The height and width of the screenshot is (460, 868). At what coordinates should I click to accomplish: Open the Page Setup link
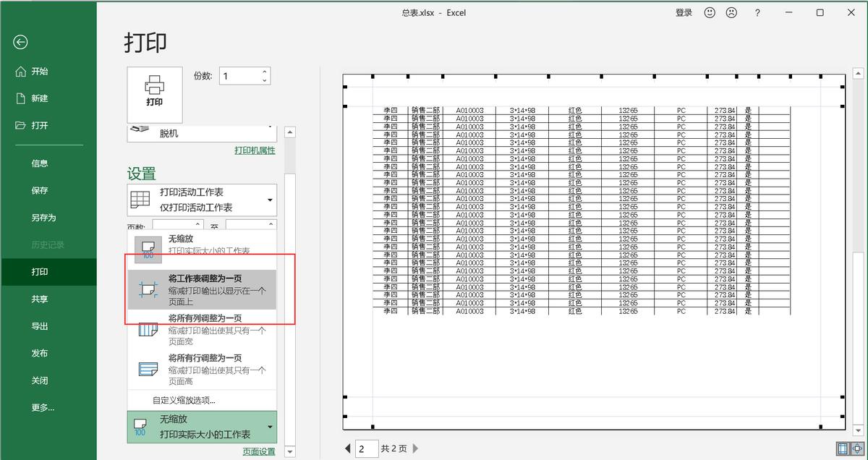pyautogui.click(x=258, y=451)
